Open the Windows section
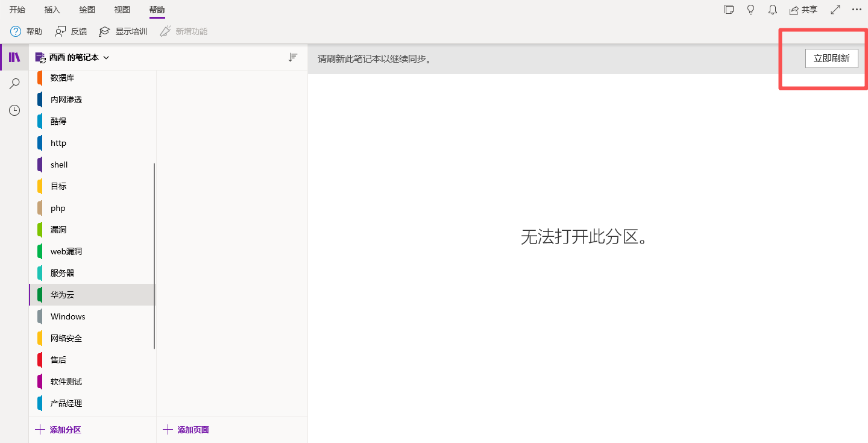 point(92,316)
